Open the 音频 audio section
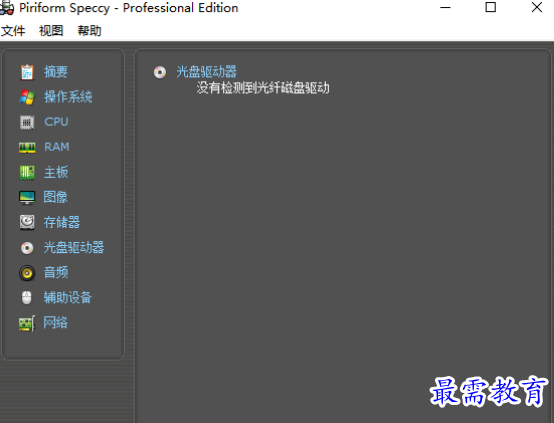 pos(56,272)
